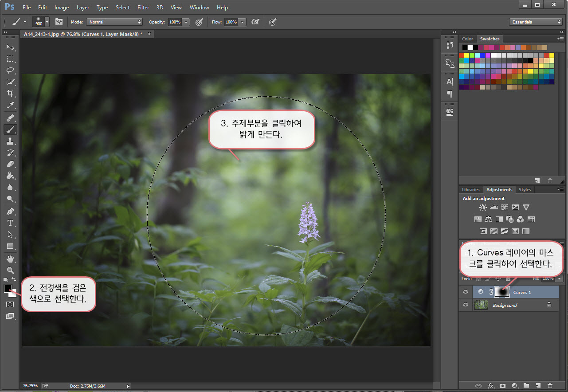The width and height of the screenshot is (568, 392).
Task: Add a Channel Mixer adjustment
Action: pos(521,219)
